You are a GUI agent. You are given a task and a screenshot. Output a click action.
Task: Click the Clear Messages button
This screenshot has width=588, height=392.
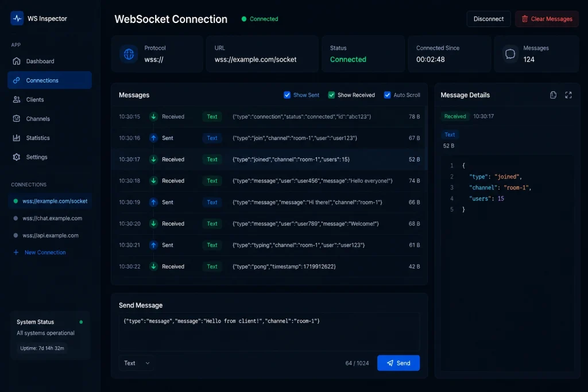pos(547,19)
